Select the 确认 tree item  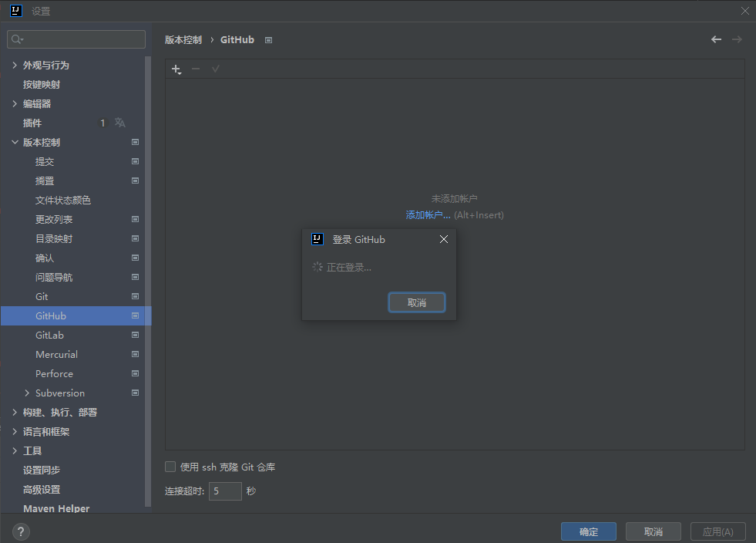point(45,258)
